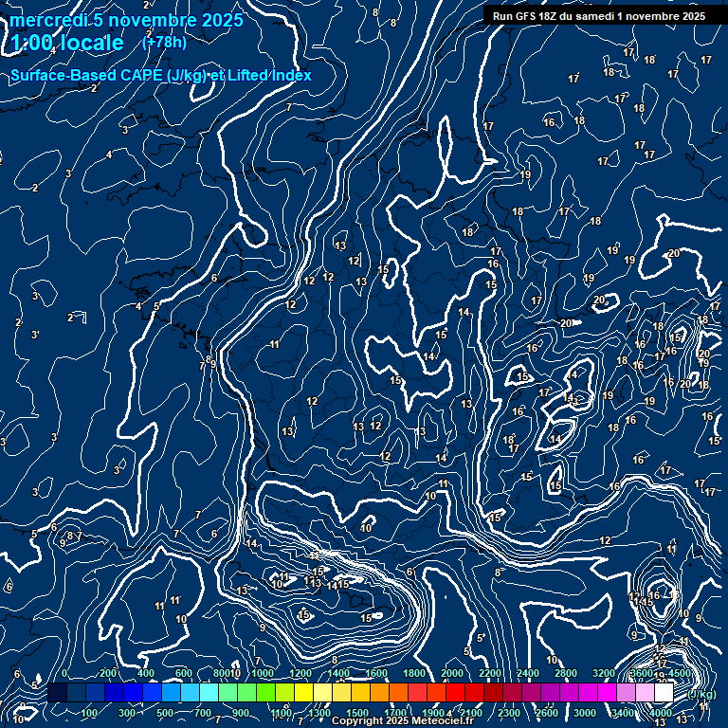The image size is (728, 728).
Task: Click the (J/kg) unit label beside the legend
Action: point(702,694)
